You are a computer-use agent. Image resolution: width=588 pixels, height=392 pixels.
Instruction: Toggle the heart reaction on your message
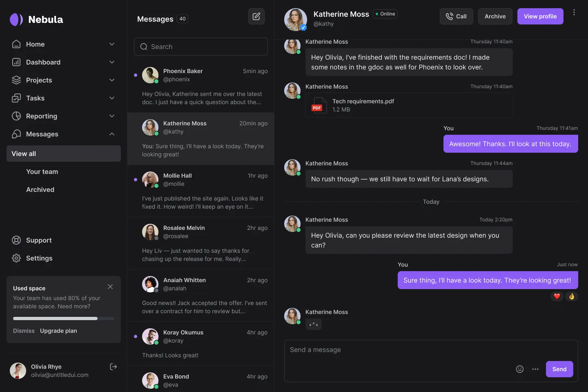tap(557, 296)
